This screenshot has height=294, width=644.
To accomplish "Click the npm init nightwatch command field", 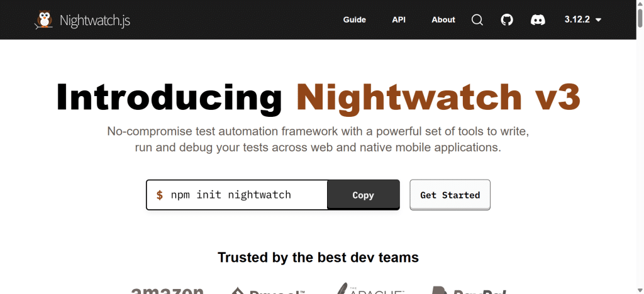I will pyautogui.click(x=237, y=195).
